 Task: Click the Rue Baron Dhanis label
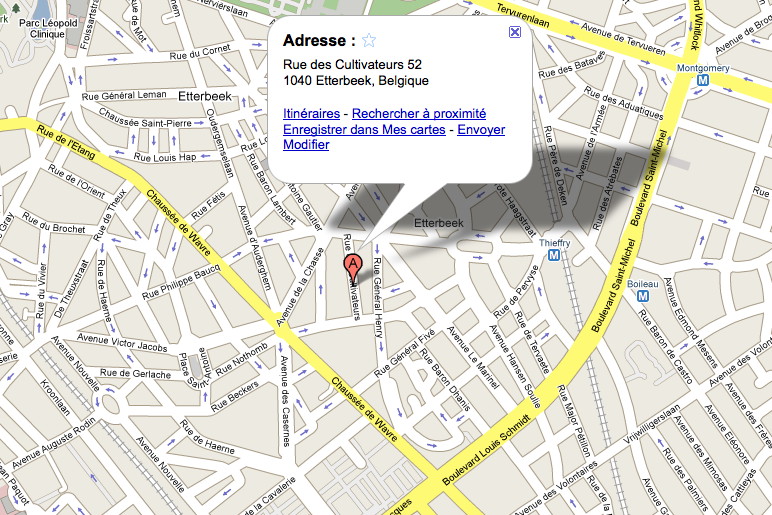[446, 380]
